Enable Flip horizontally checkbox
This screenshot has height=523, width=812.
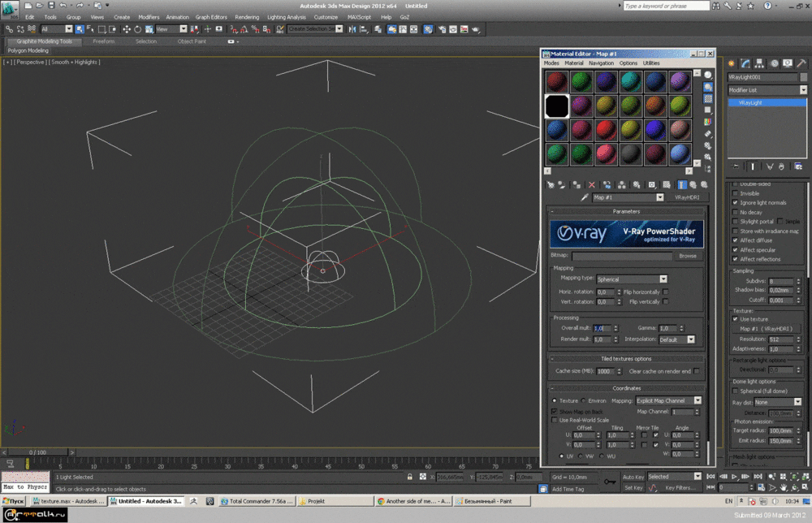click(x=666, y=292)
